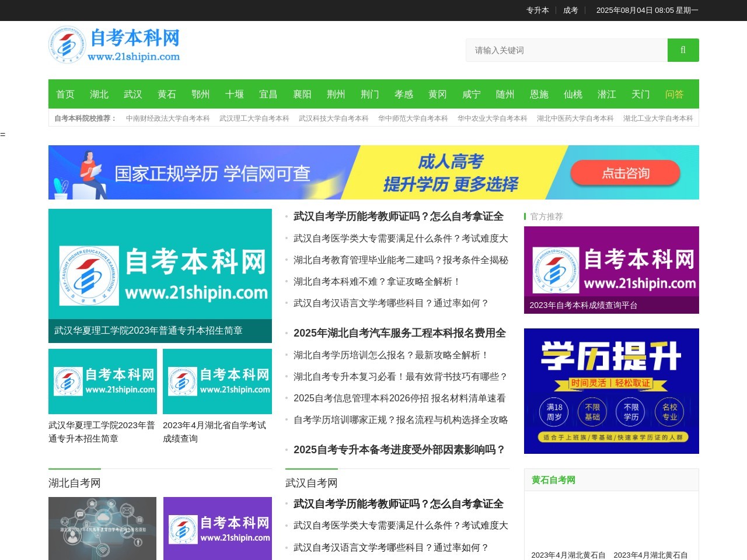Open 自考学历培训哪家正规 article
The height and width of the screenshot is (560, 747).
coord(401,420)
